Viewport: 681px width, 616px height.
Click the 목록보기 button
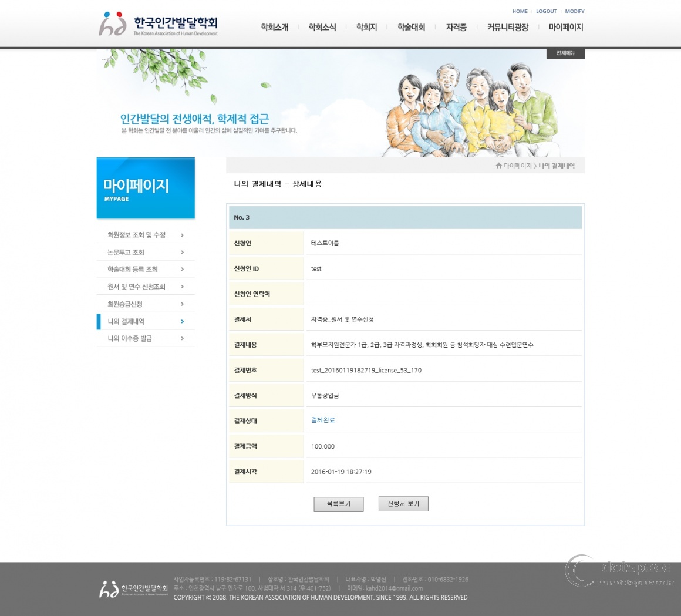point(339,504)
